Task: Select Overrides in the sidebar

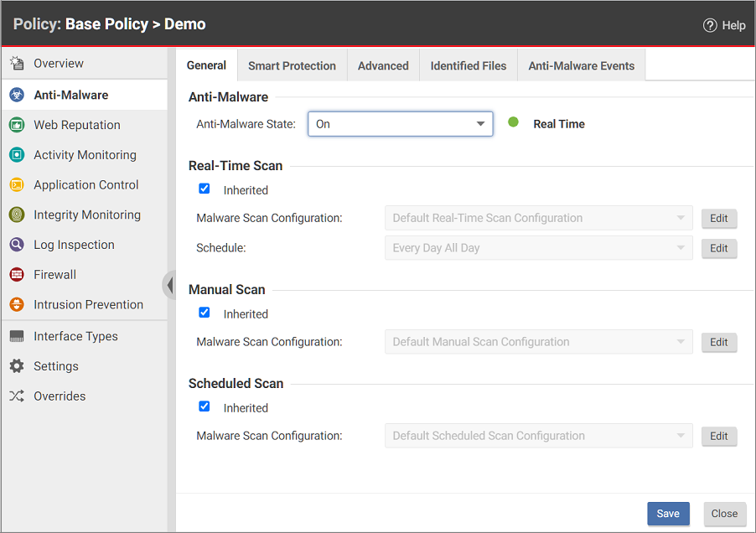Action: [60, 396]
